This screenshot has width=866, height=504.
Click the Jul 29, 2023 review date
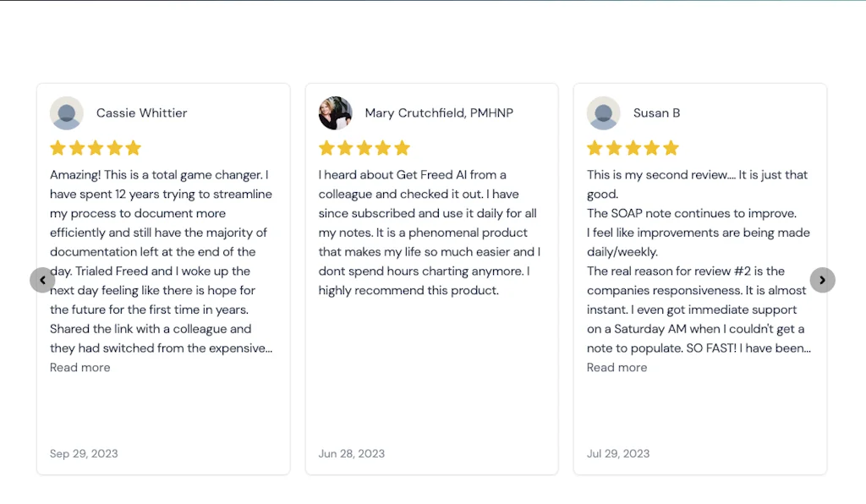click(618, 453)
